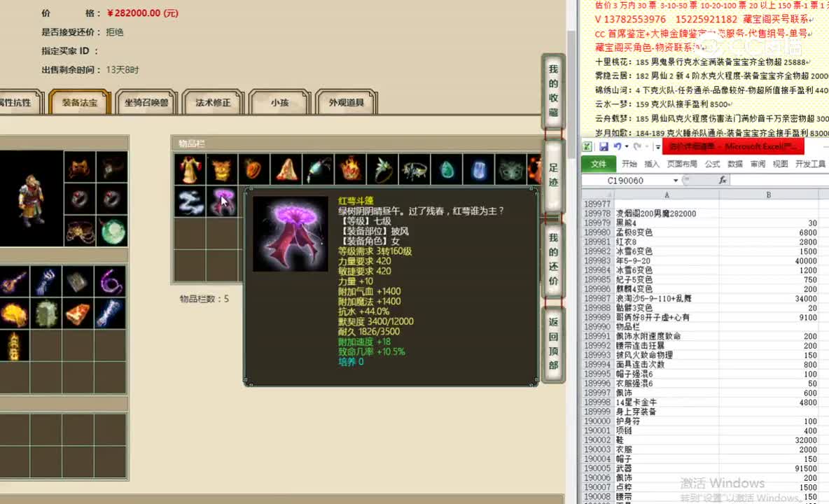Open Excel 开发工具 ribbon tab

[811, 164]
